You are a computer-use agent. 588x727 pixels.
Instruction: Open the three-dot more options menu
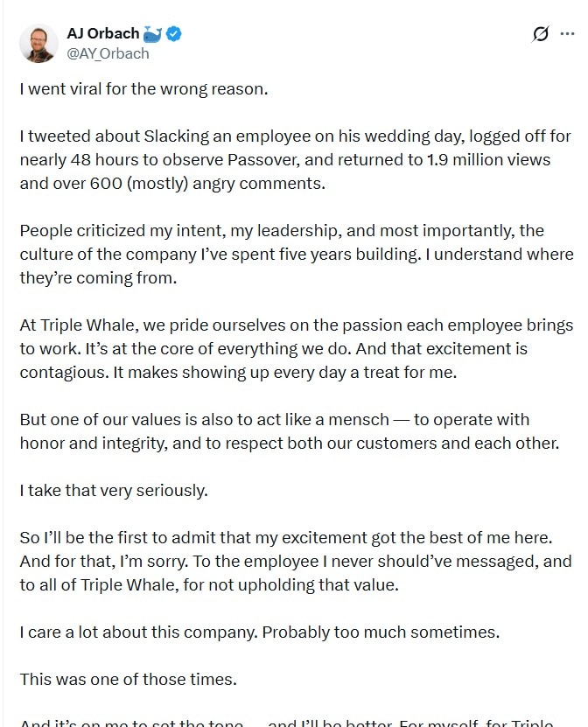(569, 34)
